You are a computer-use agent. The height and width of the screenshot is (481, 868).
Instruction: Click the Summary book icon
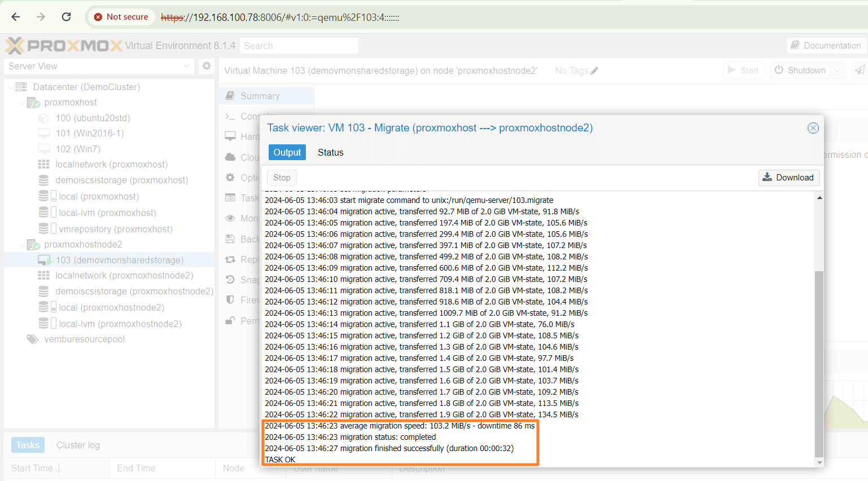click(x=230, y=96)
